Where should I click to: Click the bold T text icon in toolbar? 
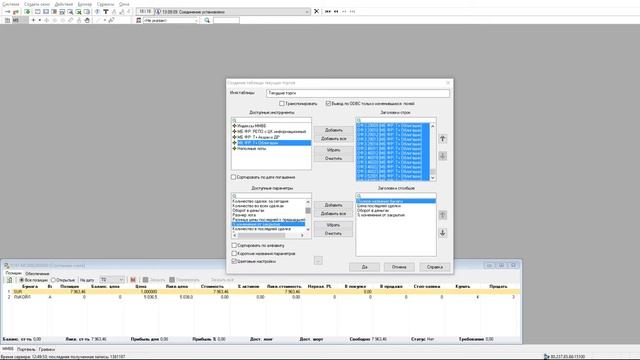coord(106,12)
